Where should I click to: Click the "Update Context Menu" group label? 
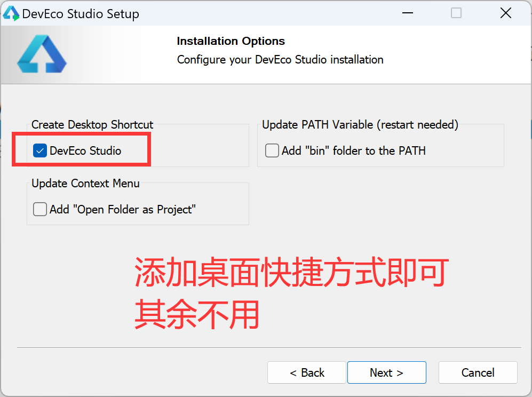point(85,184)
